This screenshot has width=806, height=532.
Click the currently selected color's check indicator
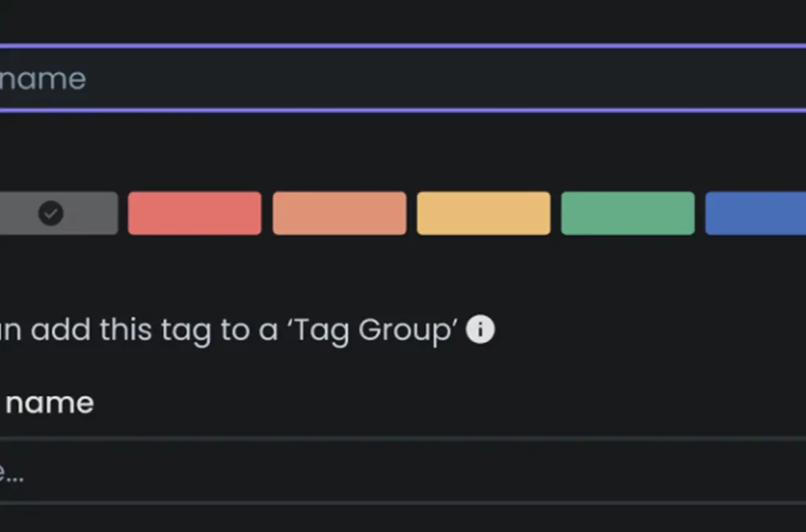51,213
